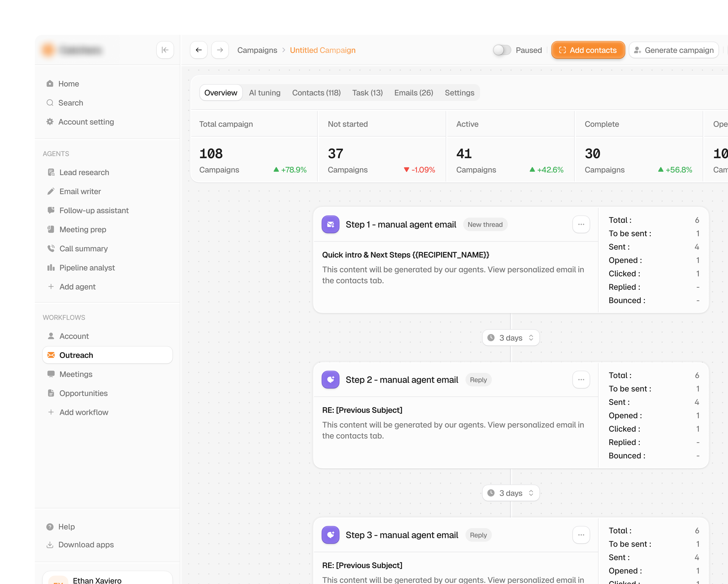Select the Outreach workflow

[107, 355]
